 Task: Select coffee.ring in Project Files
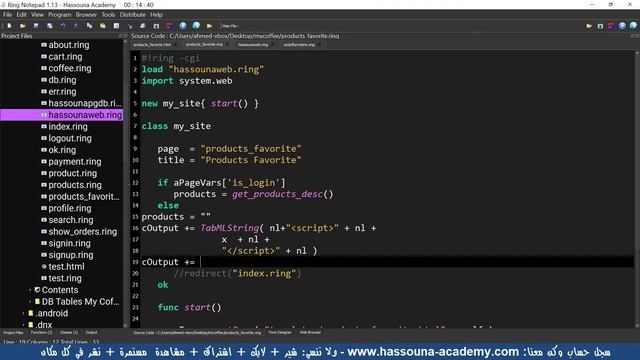tap(70, 68)
